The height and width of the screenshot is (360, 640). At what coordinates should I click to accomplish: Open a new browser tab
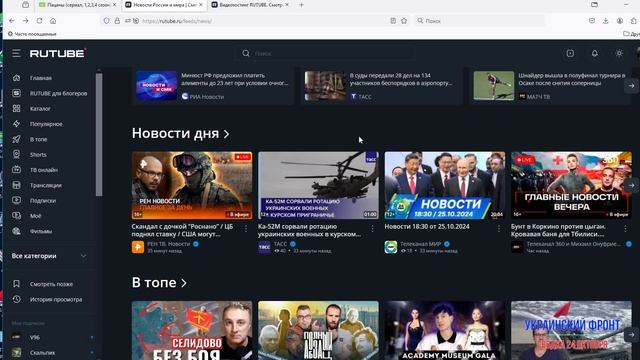(301, 5)
